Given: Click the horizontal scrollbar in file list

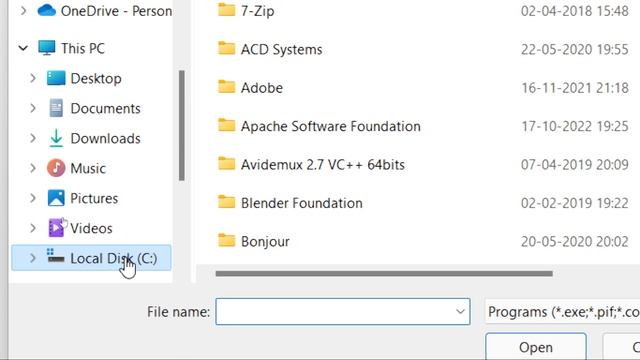Looking at the screenshot, I should point(384,273).
